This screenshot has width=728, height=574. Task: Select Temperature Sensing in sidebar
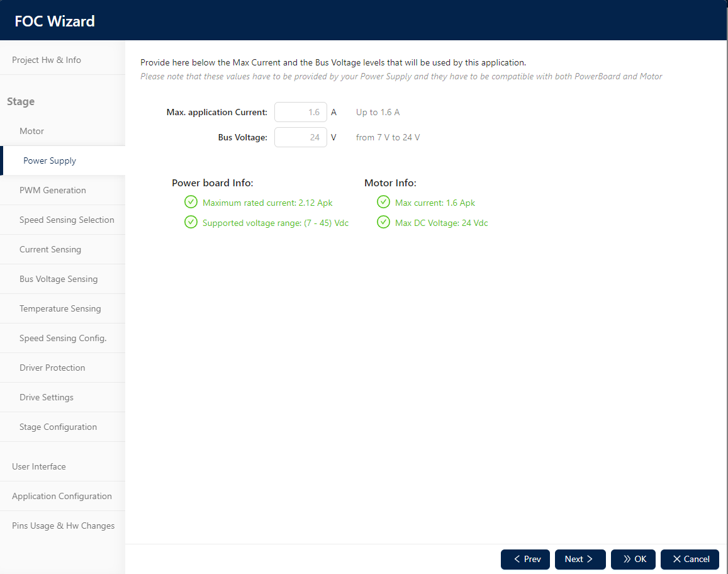pos(62,309)
